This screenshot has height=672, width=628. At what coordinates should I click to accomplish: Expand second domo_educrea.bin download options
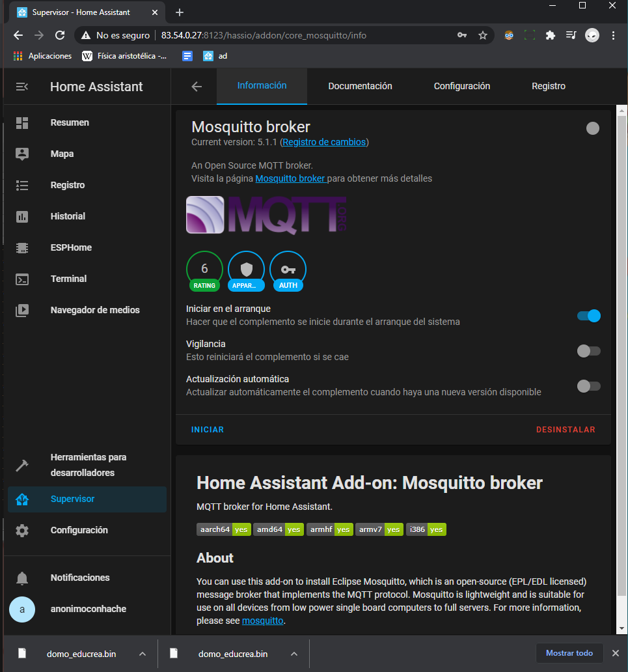click(x=294, y=654)
